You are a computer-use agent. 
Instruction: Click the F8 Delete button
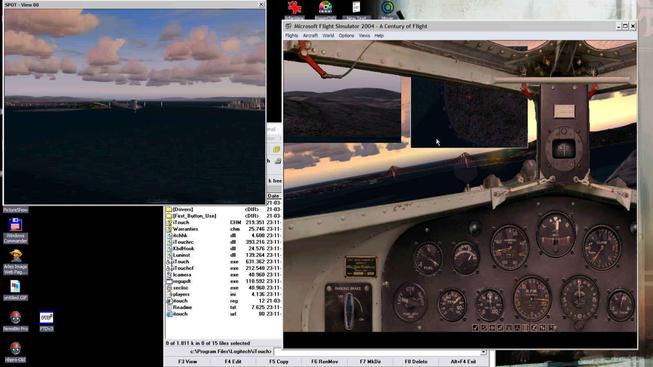(x=416, y=362)
